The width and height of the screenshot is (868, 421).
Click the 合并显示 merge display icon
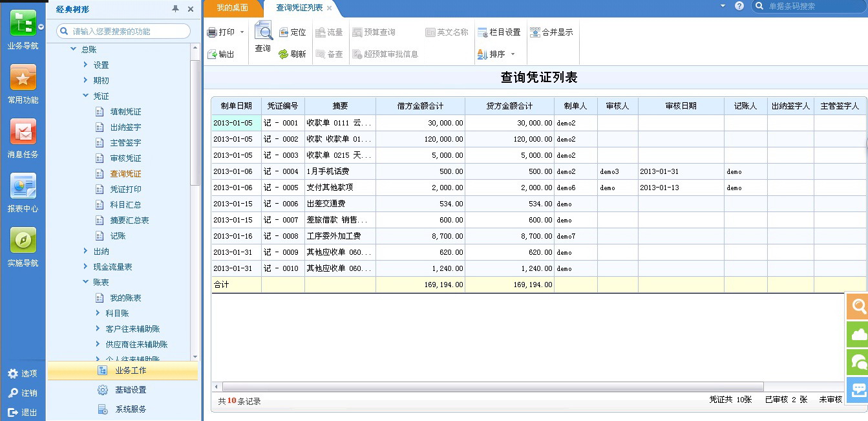(535, 32)
